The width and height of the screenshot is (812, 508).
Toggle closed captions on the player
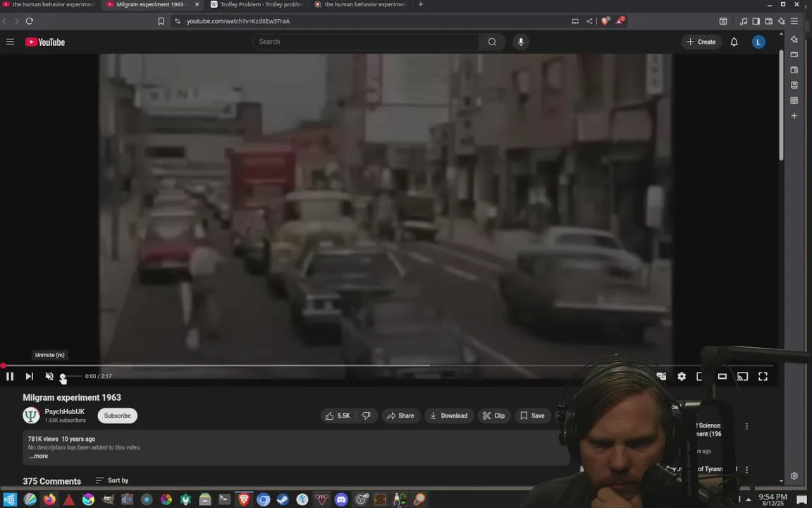[x=661, y=376]
